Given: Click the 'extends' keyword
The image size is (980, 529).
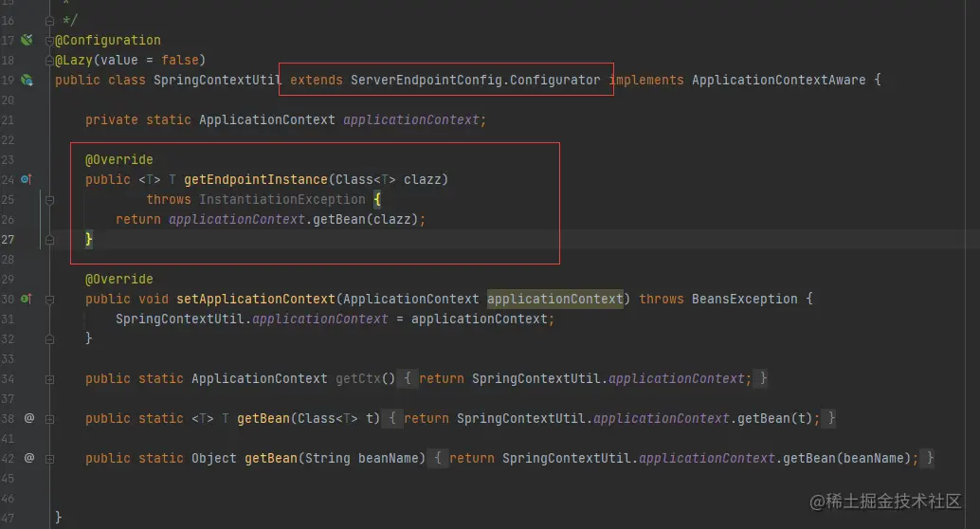Looking at the screenshot, I should (317, 80).
